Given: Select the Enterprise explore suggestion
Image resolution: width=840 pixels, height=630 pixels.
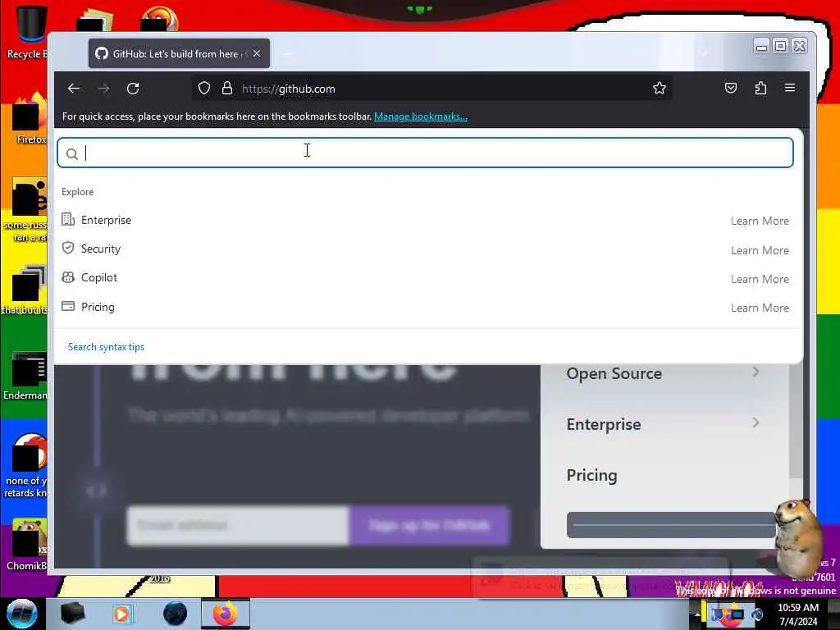Looking at the screenshot, I should pyautogui.click(x=426, y=220).
